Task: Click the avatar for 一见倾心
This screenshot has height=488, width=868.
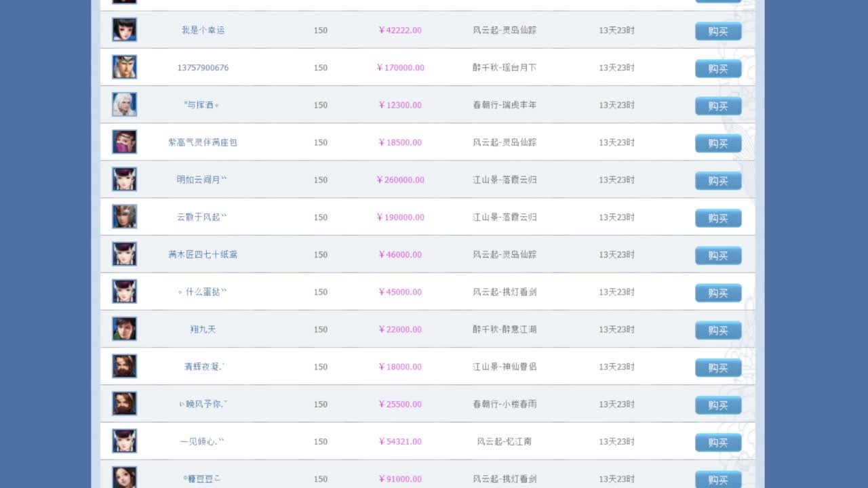Action: point(124,441)
